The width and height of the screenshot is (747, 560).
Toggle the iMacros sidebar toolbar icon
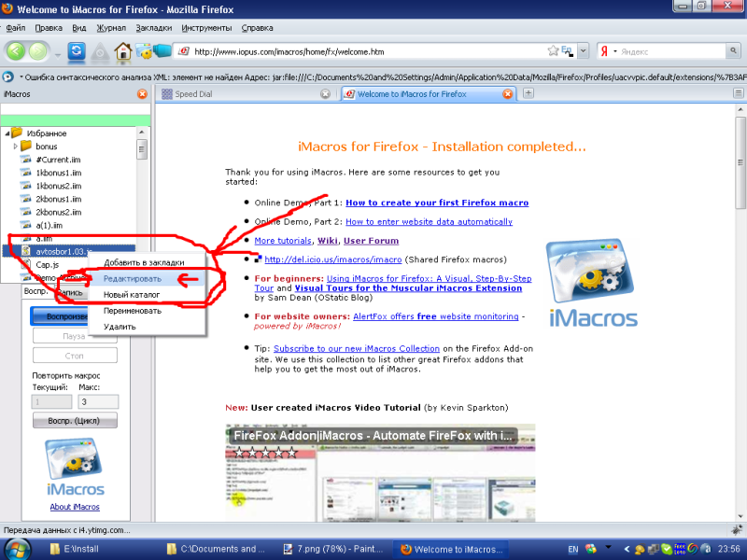(144, 51)
